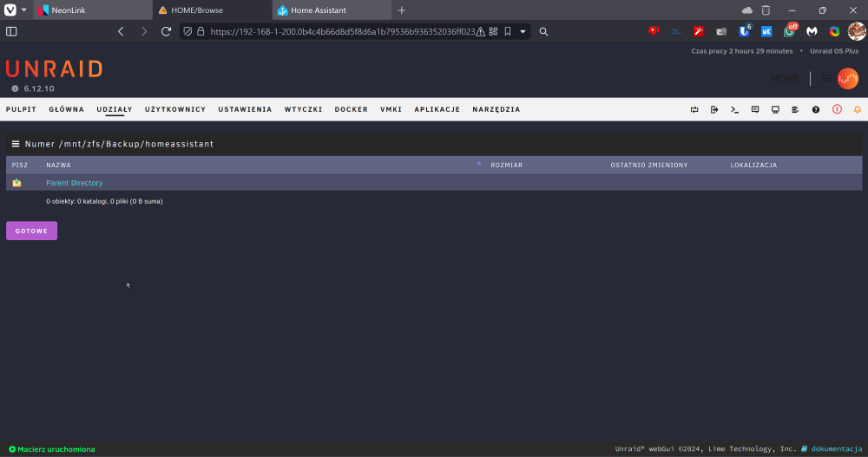Click the feedback speech-bubble icon
The width and height of the screenshot is (868, 457).
click(x=755, y=109)
